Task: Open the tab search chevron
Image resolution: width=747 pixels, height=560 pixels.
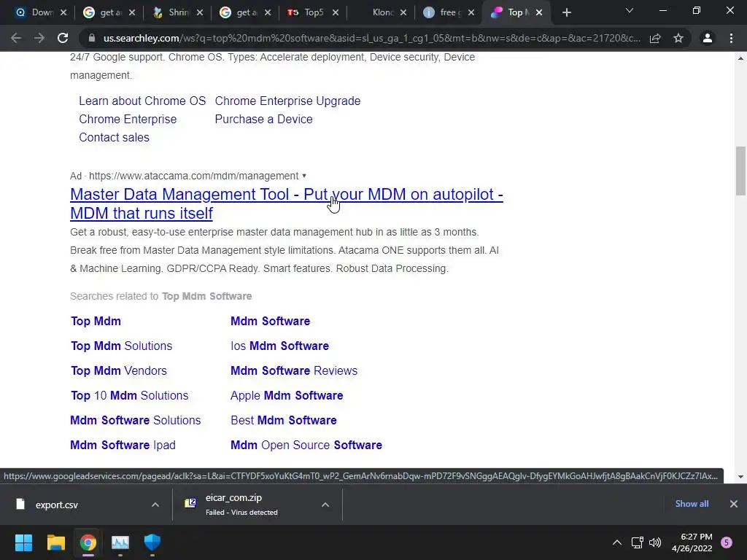Action: [x=630, y=10]
